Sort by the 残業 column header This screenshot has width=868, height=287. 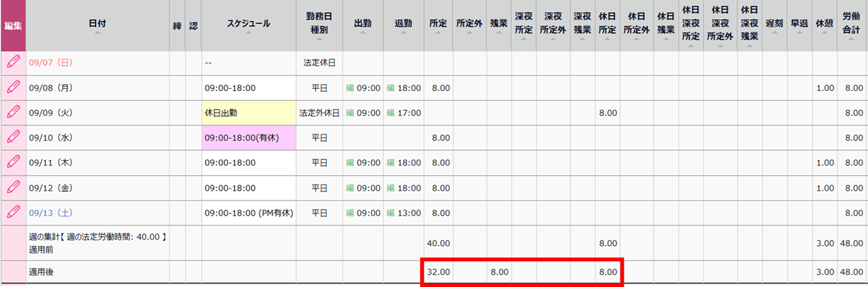498,24
